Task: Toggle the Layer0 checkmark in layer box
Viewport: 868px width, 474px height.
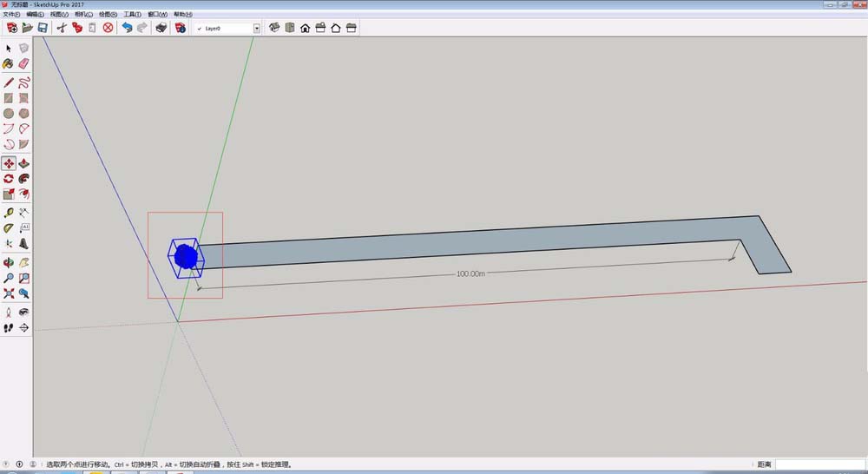Action: click(x=200, y=29)
